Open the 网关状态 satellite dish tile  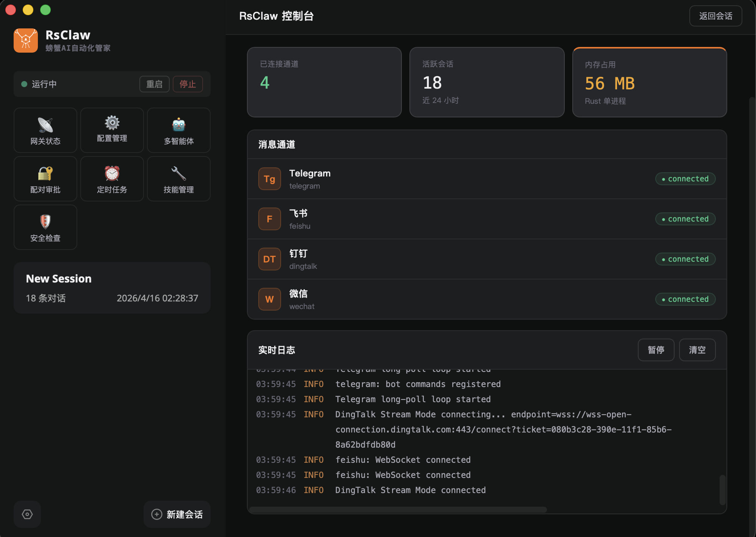click(x=45, y=130)
